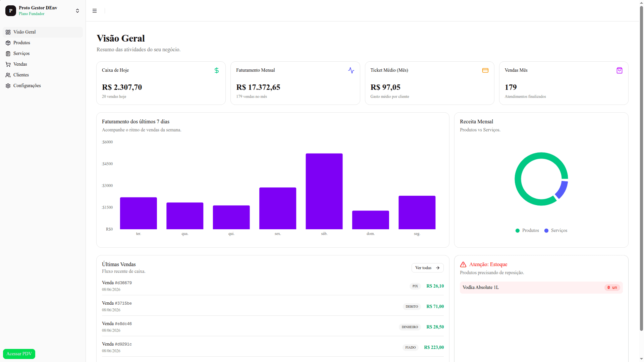The image size is (644, 362).
Task: Toggle the Produtos legend dot in Receita Mensal
Action: tap(518, 231)
